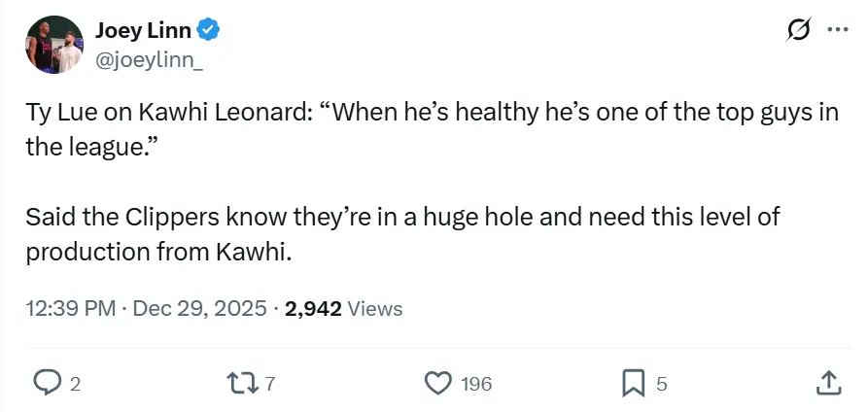Click the Dec 29, 2025 date

[199, 309]
